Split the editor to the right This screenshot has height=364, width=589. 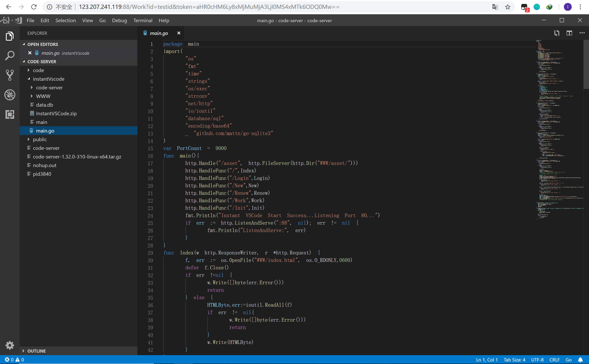(569, 33)
